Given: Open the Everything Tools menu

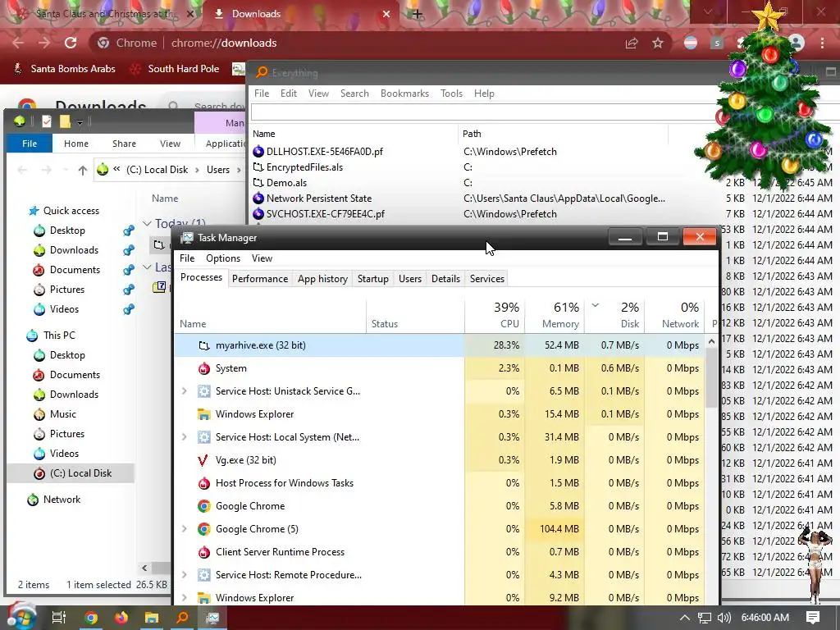Looking at the screenshot, I should point(451,94).
